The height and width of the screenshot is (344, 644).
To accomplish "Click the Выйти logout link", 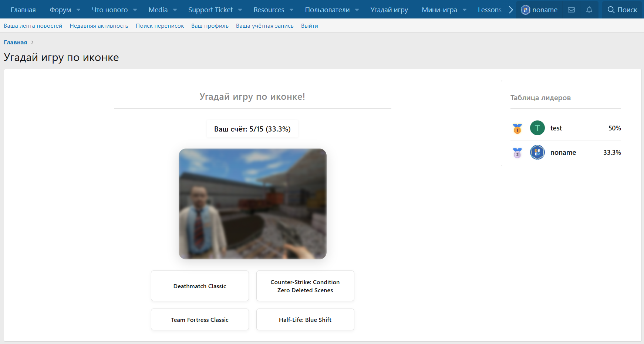I will click(309, 26).
